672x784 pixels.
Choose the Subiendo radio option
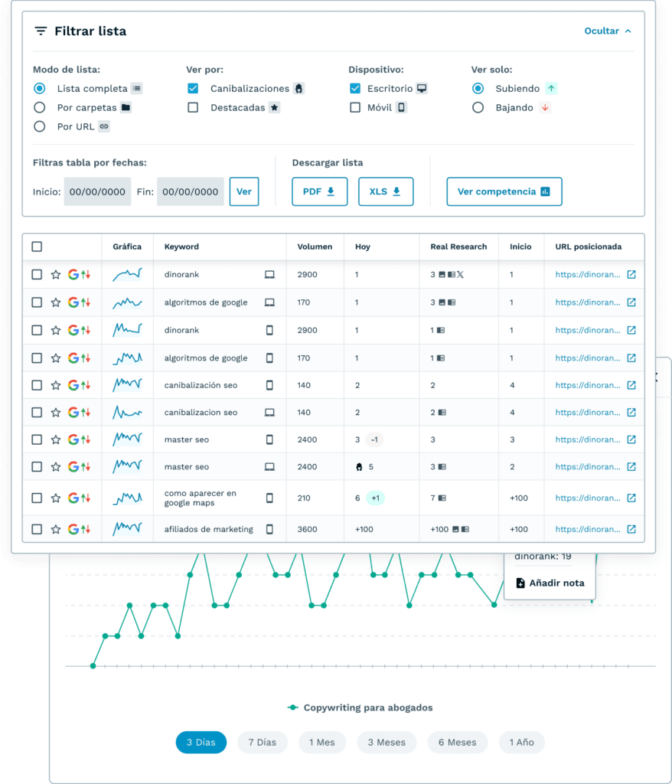coord(478,89)
